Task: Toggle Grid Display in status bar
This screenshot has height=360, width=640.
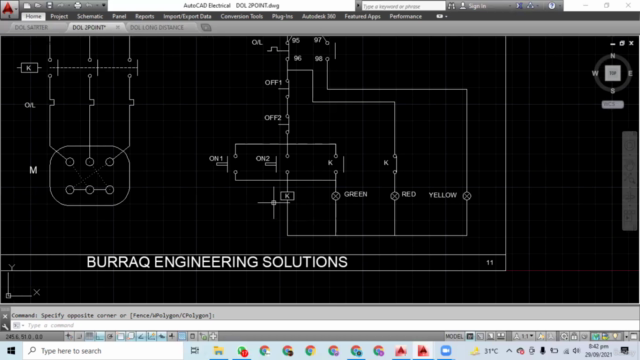Action: pyautogui.click(x=89, y=336)
